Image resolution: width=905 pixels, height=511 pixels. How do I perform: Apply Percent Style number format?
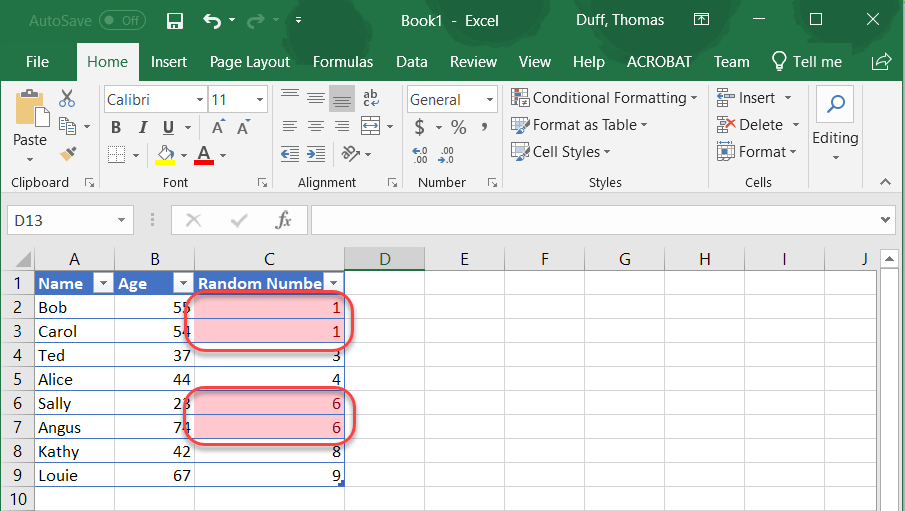(x=458, y=127)
